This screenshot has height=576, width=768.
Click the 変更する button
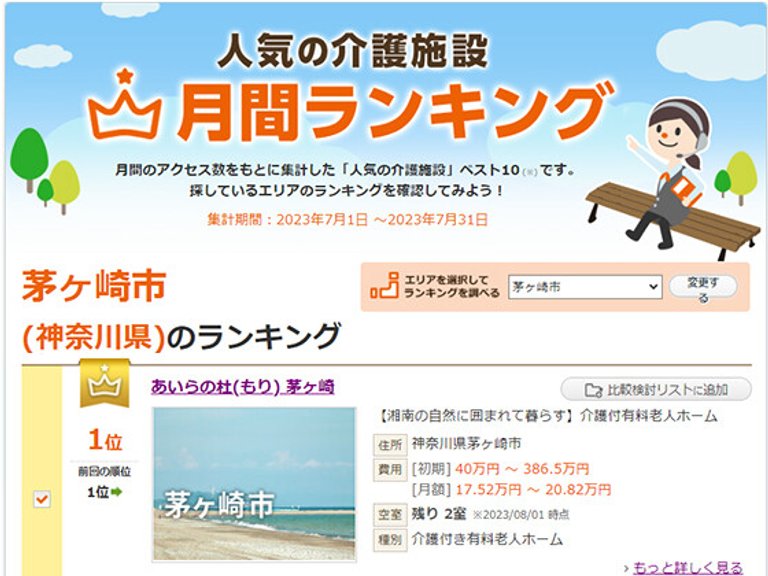[703, 288]
